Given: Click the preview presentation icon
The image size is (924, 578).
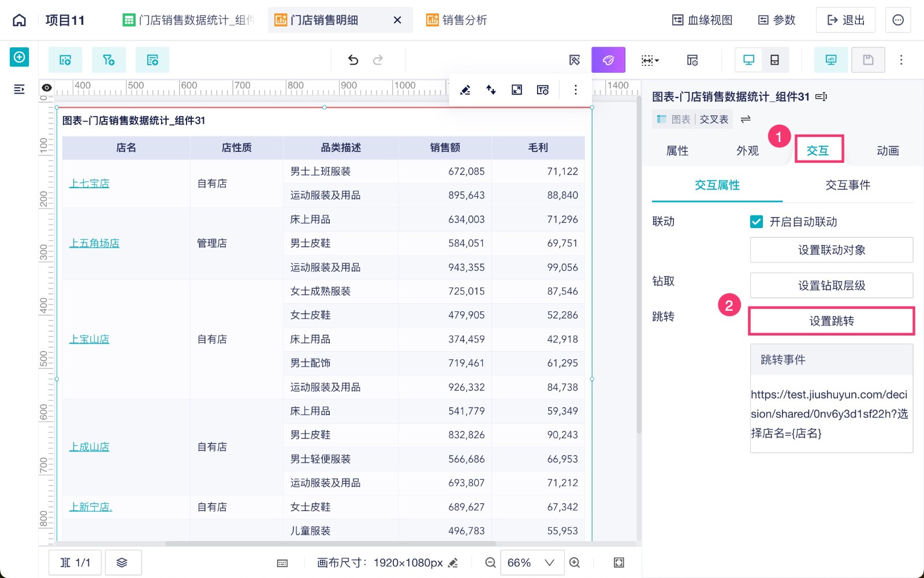Looking at the screenshot, I should [x=831, y=60].
